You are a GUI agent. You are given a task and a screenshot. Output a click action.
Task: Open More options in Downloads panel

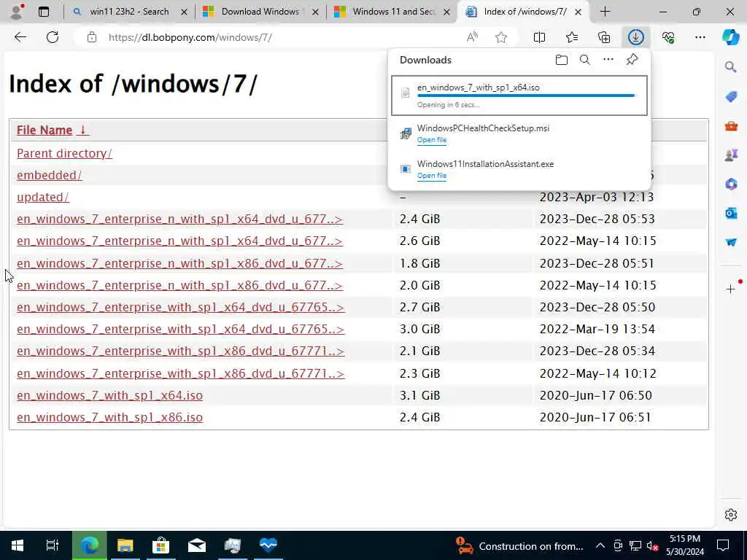(608, 60)
